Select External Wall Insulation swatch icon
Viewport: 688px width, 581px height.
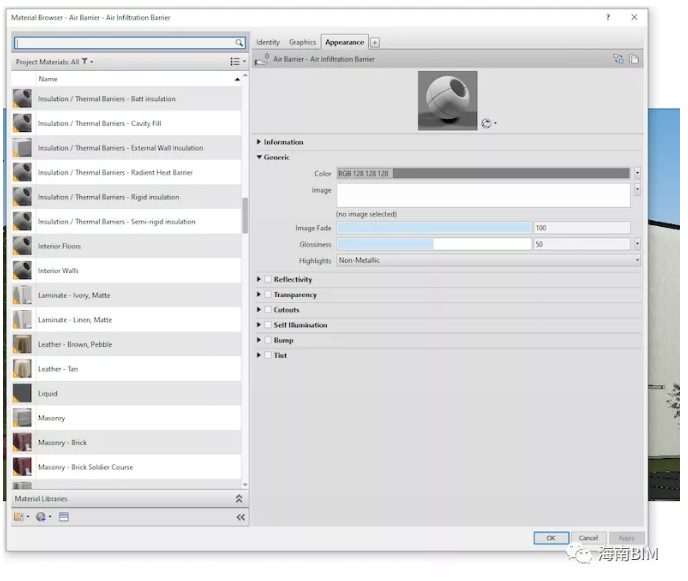[22, 148]
